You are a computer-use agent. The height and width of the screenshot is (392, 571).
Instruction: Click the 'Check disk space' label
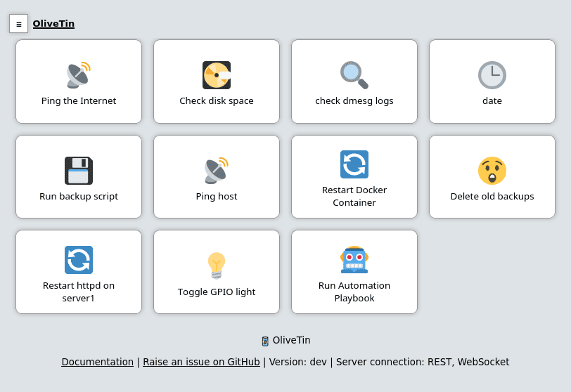[x=217, y=100]
